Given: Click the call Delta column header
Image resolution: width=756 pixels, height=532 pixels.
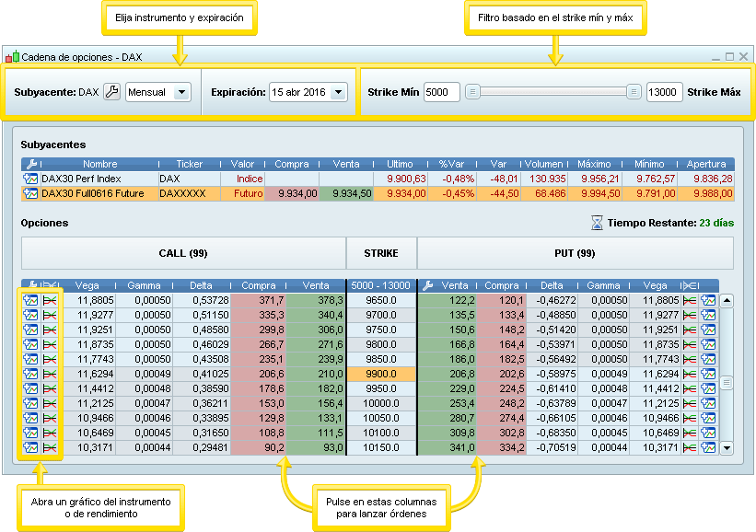Looking at the screenshot, I should point(201,285).
